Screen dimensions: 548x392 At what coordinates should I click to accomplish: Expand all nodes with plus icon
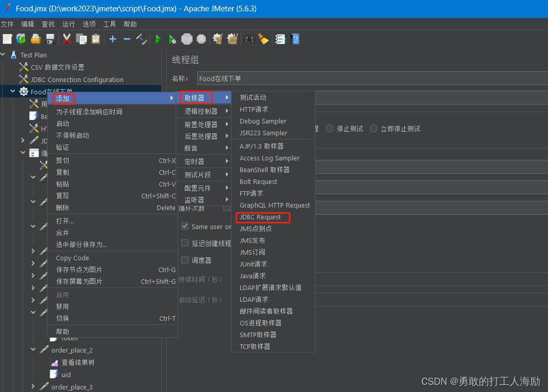click(x=113, y=39)
